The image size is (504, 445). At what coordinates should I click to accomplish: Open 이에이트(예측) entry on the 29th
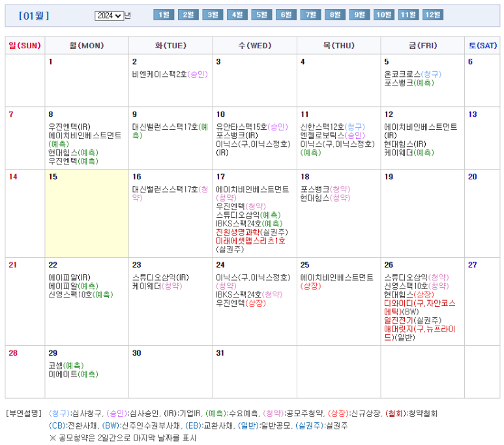73,374
